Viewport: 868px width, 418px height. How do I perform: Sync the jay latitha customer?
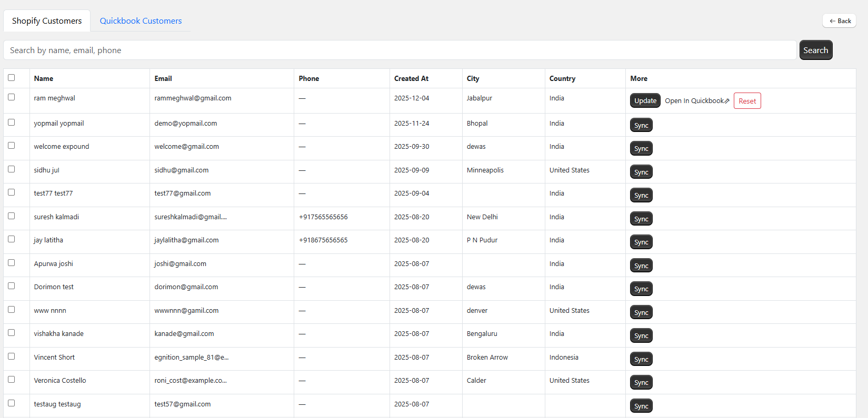[x=641, y=242]
